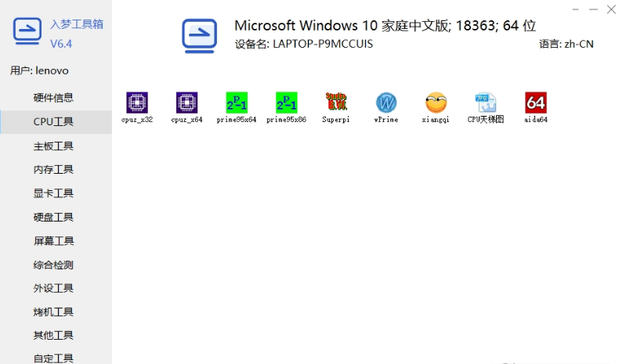This screenshot has width=619, height=364.
Task: Click the Microsoft Windows 10 system title
Action: point(385,26)
